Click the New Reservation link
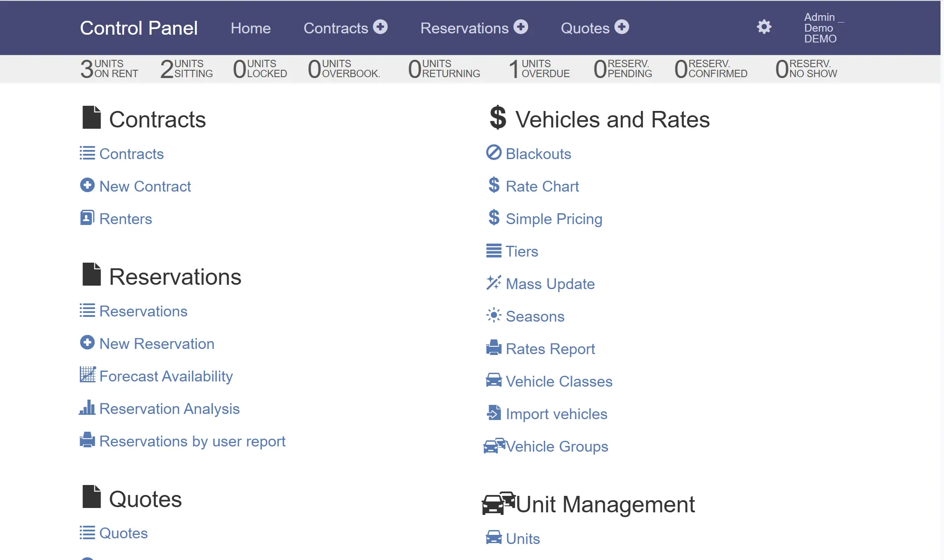 tap(157, 344)
